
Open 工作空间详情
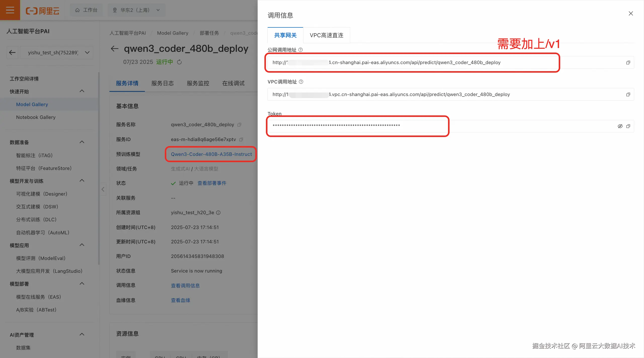tap(24, 79)
